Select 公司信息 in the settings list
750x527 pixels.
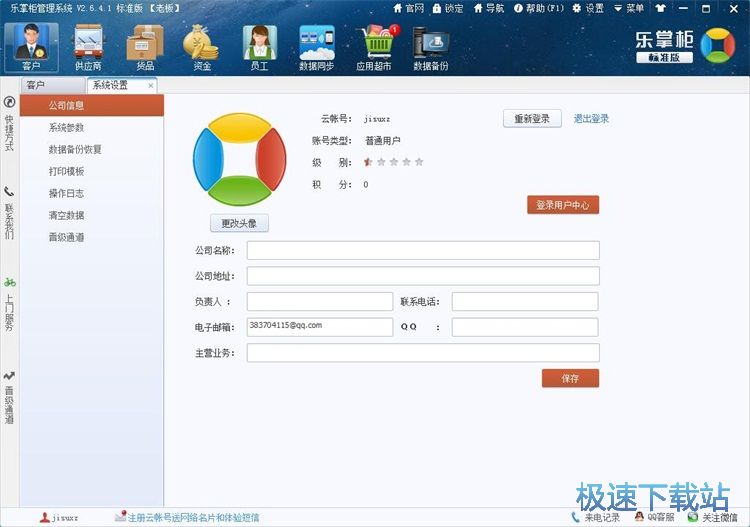(92, 105)
